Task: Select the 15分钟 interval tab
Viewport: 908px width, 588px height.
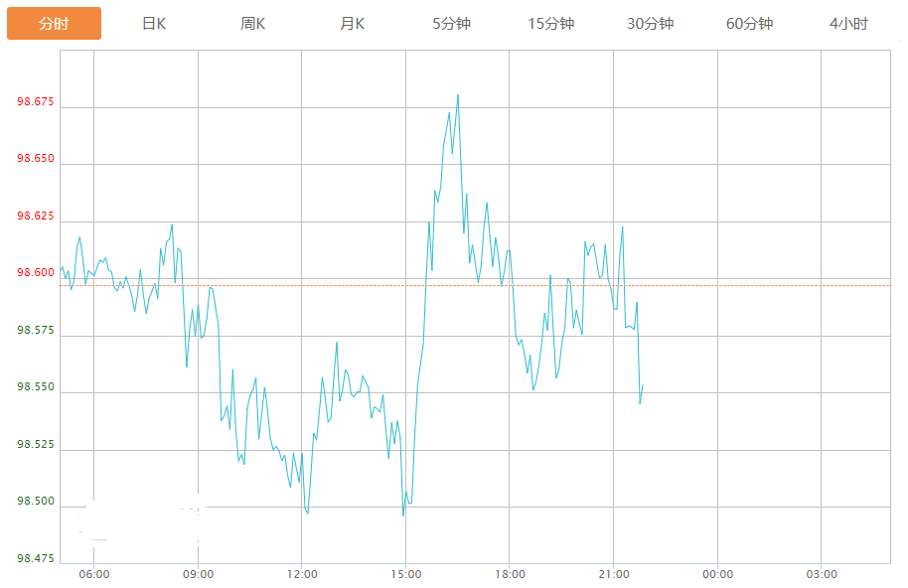Action: click(x=550, y=24)
